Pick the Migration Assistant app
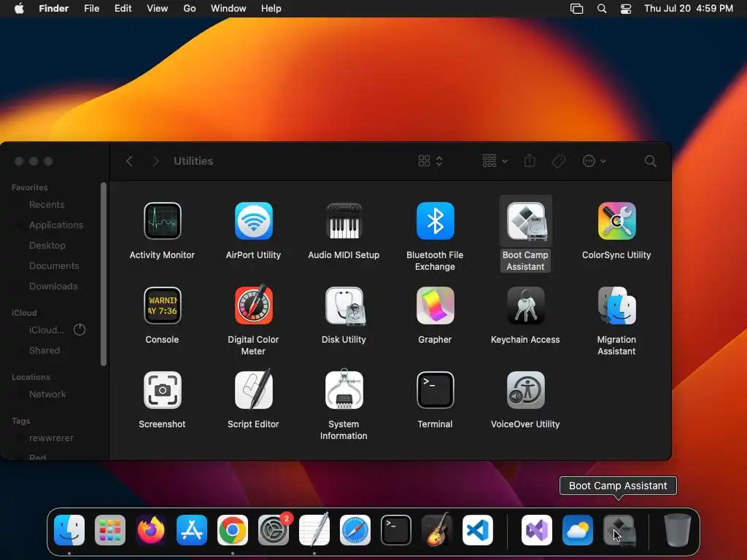Image resolution: width=747 pixels, height=560 pixels. coord(616,306)
